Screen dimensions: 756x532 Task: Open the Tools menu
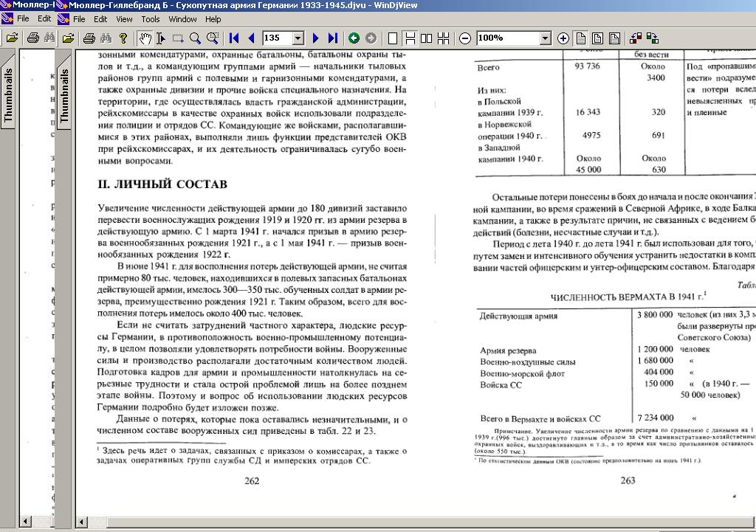(x=150, y=19)
